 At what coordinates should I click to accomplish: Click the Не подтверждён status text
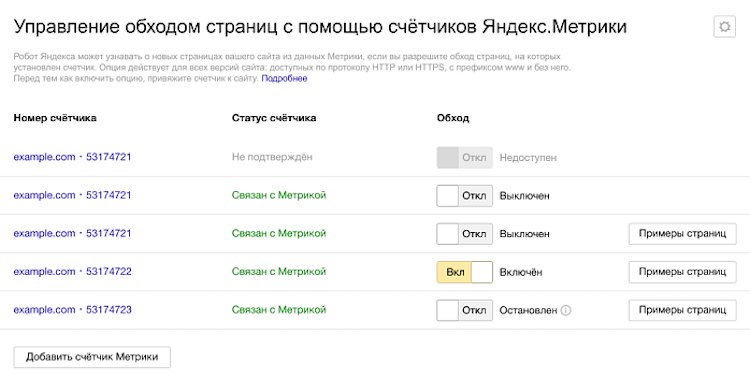click(272, 157)
